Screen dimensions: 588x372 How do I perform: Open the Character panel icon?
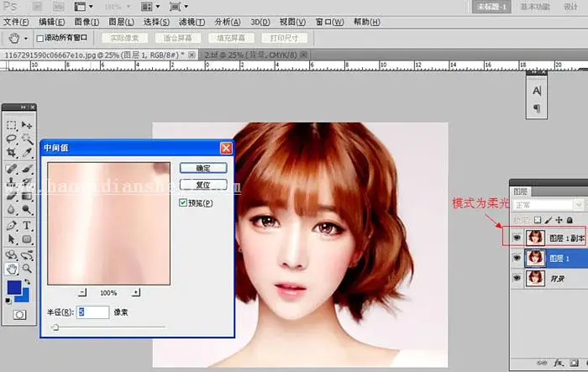[x=537, y=91]
